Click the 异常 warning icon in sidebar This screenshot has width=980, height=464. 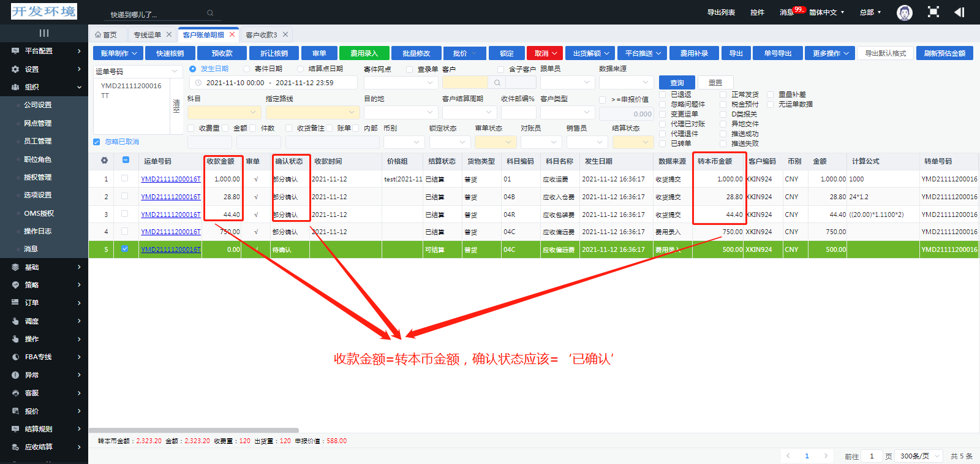(x=15, y=375)
